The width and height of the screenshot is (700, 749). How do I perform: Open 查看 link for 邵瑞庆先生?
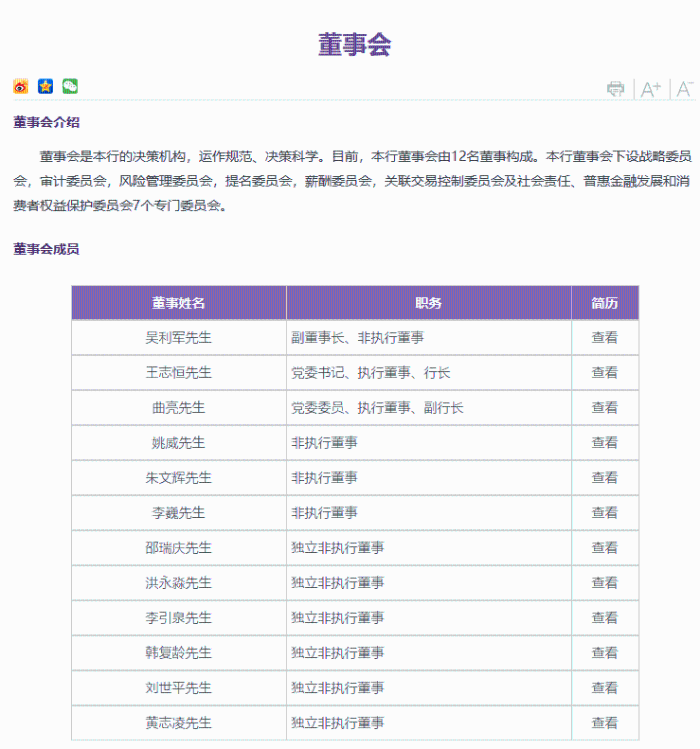604,548
